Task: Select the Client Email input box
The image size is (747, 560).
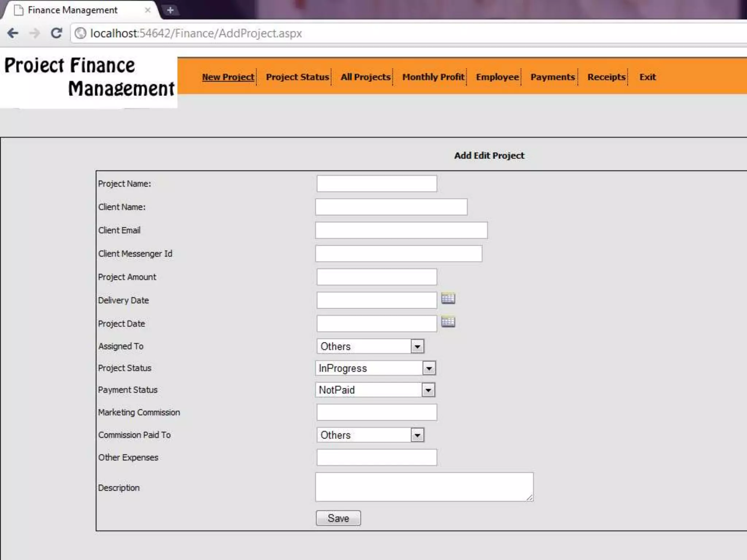Action: point(401,230)
